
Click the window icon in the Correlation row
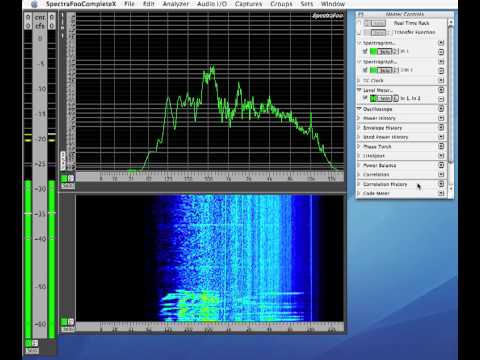tap(441, 174)
